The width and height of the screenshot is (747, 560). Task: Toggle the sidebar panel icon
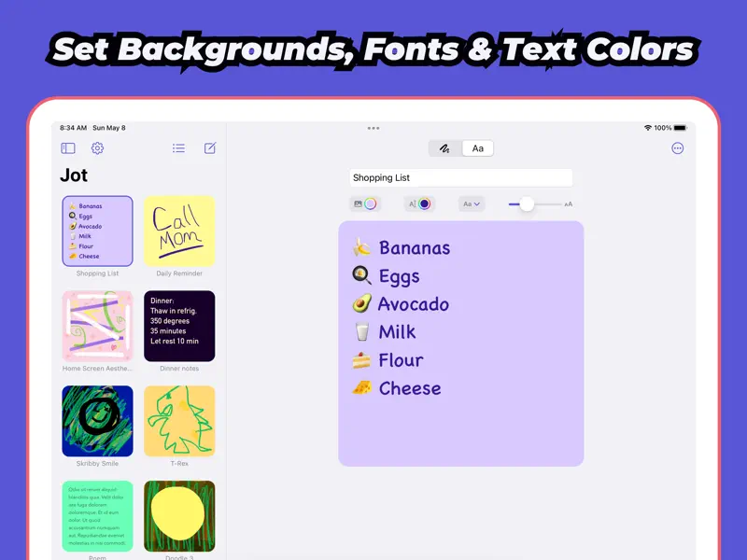68,148
